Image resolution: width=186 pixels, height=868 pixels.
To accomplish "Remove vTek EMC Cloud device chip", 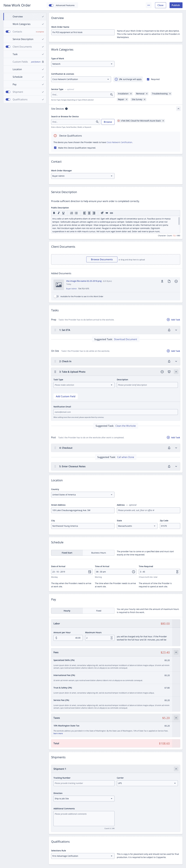I will pos(163,121).
